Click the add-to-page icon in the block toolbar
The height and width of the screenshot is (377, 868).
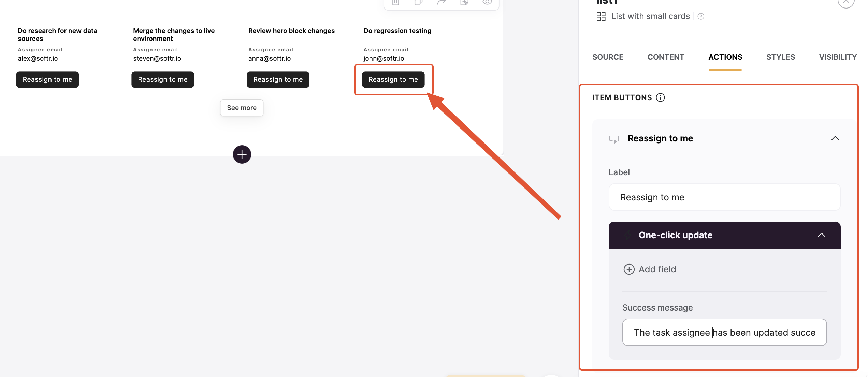point(464,2)
